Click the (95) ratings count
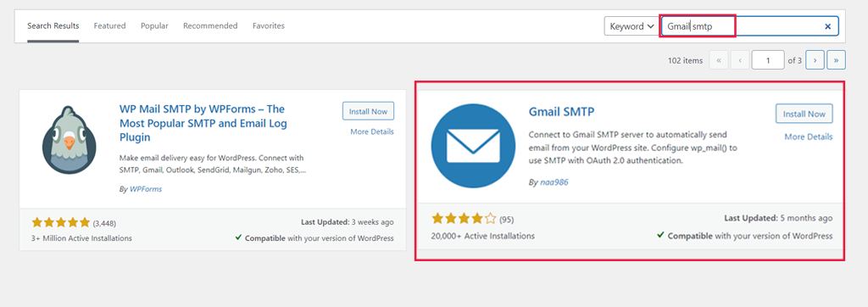 [507, 220]
